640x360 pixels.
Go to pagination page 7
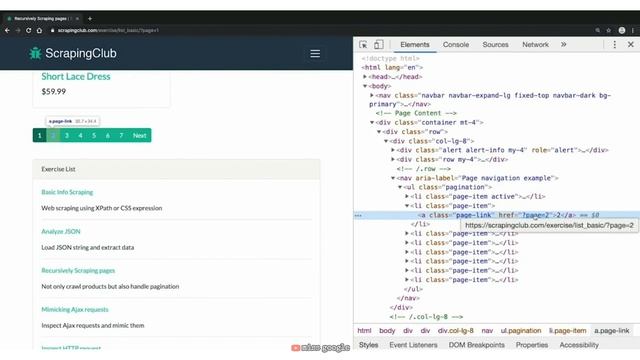(x=121, y=136)
